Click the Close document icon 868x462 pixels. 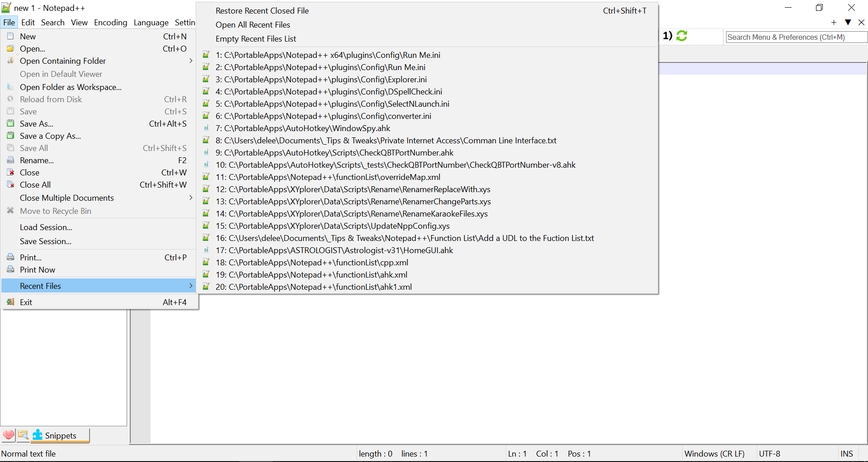(x=10, y=172)
